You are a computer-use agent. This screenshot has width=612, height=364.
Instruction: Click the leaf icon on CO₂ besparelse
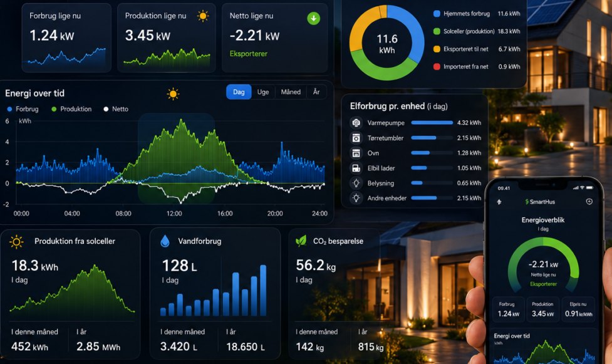tap(301, 241)
